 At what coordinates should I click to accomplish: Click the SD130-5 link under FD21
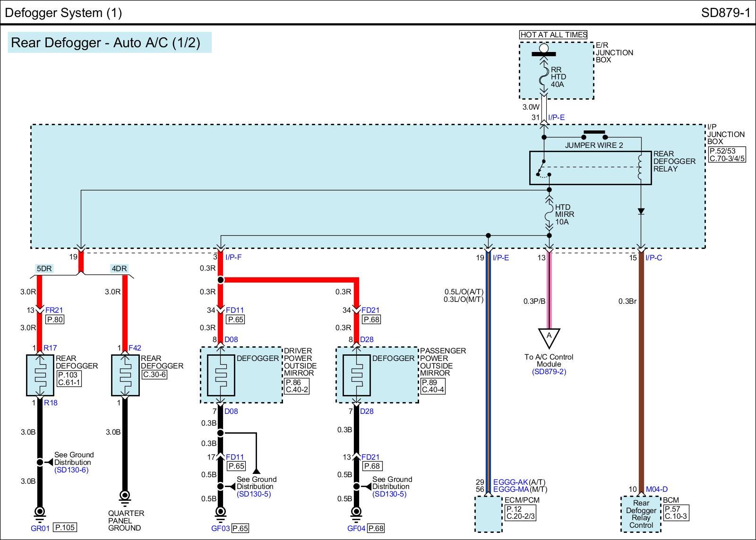(389, 494)
